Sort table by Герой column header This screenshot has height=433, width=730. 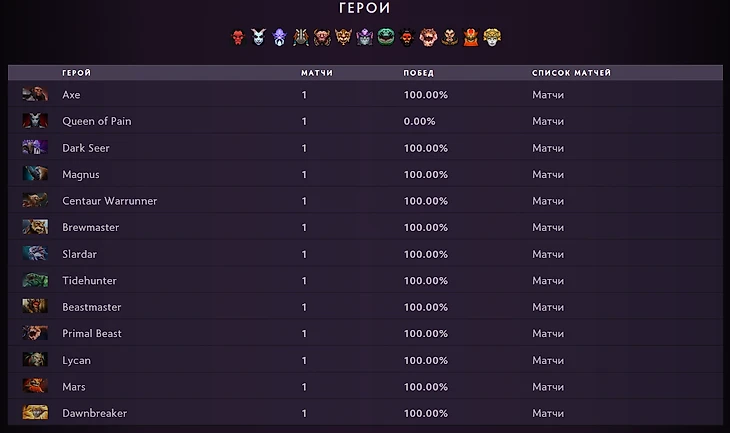coord(76,73)
